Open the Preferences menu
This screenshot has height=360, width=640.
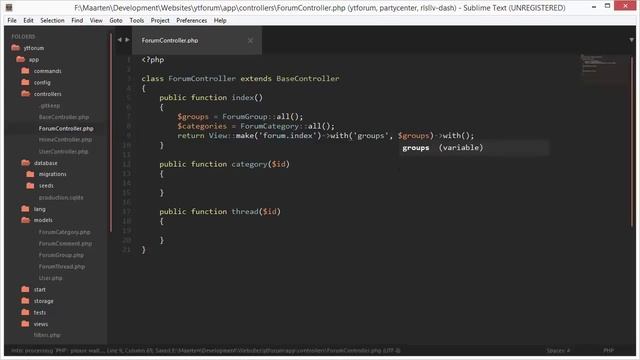click(x=191, y=20)
